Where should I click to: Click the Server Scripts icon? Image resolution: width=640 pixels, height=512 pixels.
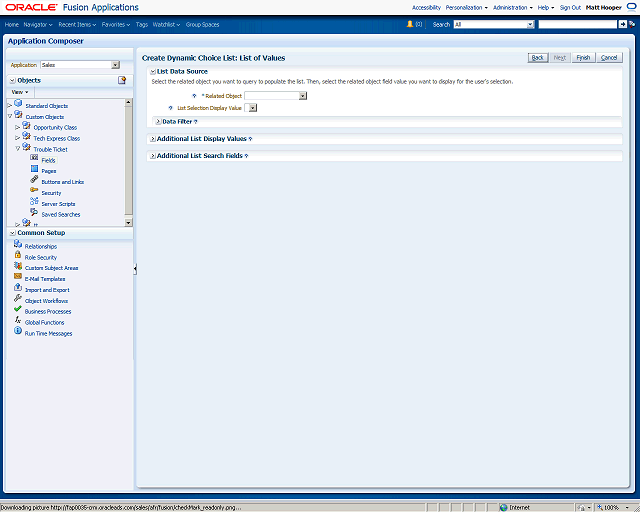pyautogui.click(x=34, y=202)
